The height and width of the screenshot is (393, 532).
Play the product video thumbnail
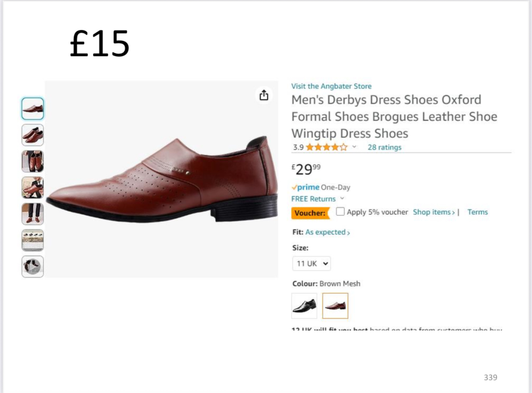[32, 267]
